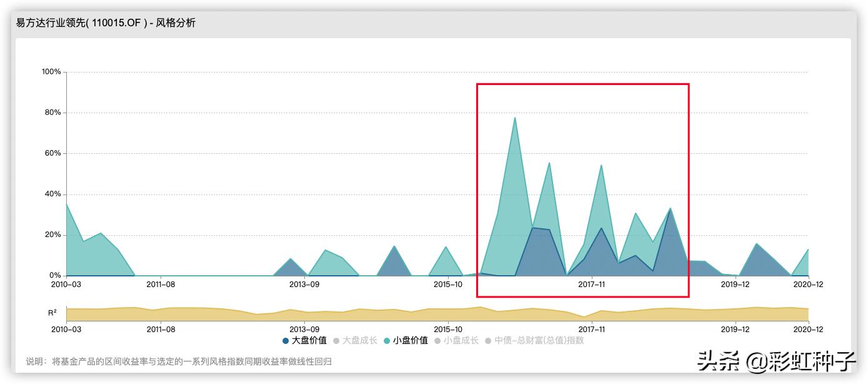The image size is (868, 384).
Task: Click 2019-12 on the R² chart axis
Action: pos(735,329)
